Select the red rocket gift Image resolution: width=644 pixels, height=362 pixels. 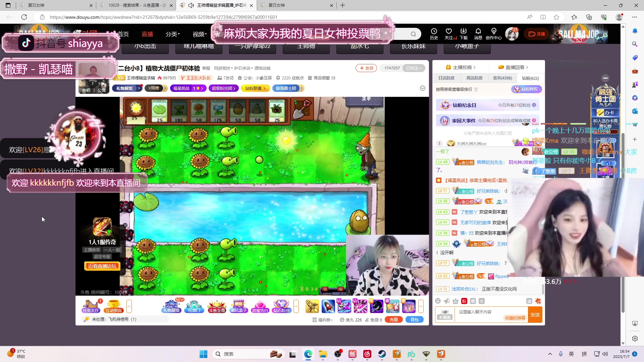point(328,306)
